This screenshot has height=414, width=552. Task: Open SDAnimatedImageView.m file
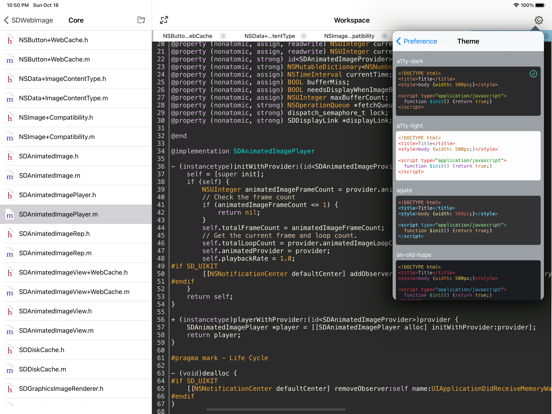[x=76, y=330]
